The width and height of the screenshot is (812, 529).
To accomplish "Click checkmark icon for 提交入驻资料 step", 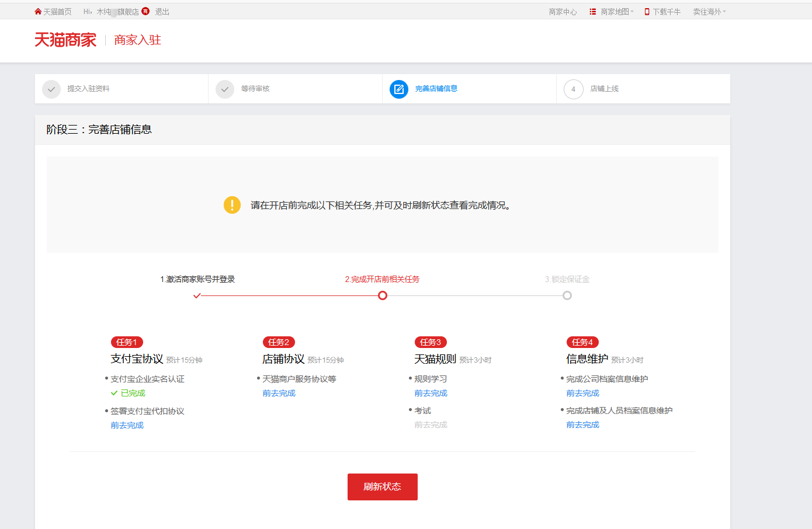I will (x=51, y=89).
